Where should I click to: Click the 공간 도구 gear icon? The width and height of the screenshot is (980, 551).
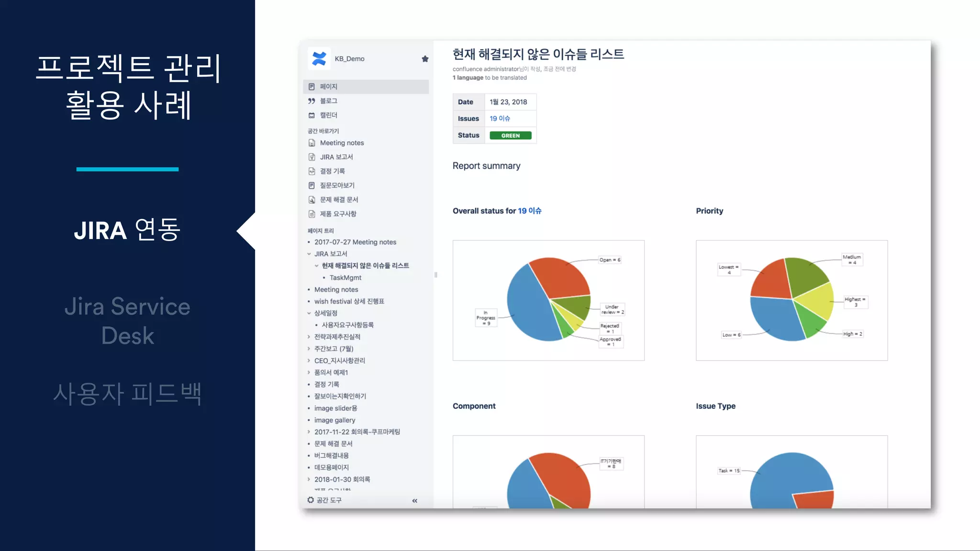tap(311, 500)
